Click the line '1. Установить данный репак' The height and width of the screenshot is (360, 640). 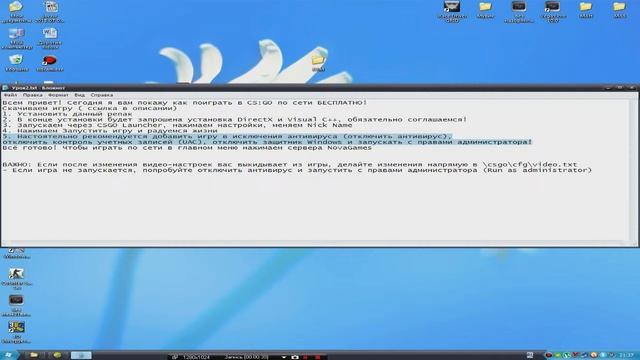67,114
